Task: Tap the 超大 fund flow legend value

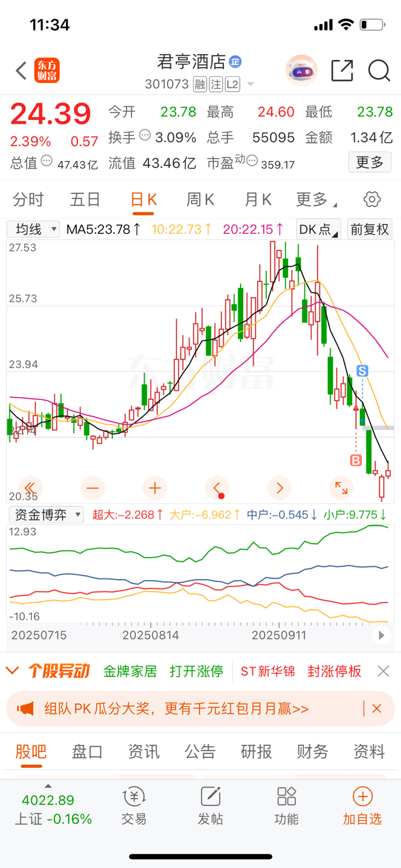Action: point(128,515)
